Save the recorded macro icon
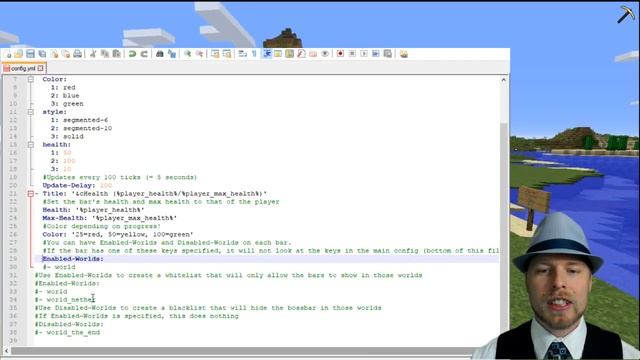This screenshot has width=640, height=360. coord(388,54)
